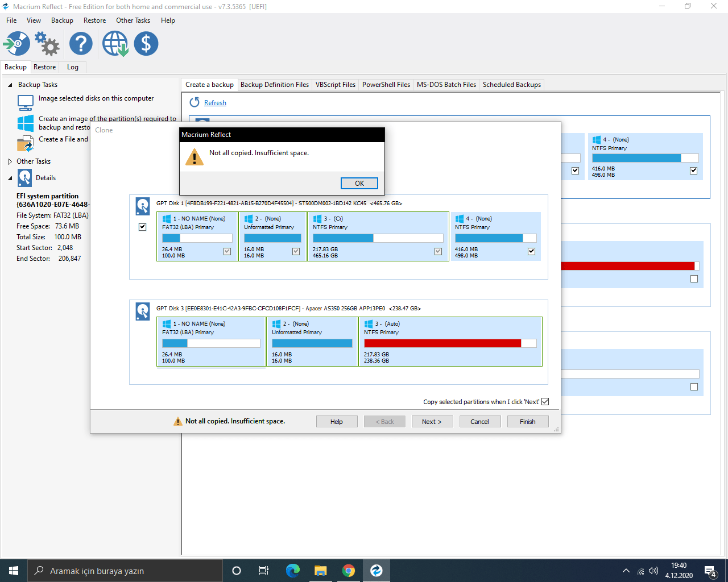
Task: Open the Other Tasks menu
Action: point(133,20)
